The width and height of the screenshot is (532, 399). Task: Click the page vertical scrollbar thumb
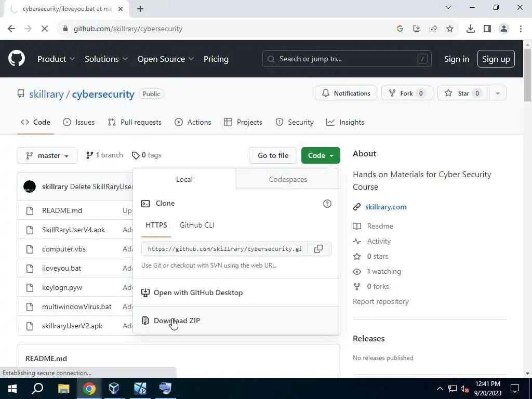tap(527, 75)
